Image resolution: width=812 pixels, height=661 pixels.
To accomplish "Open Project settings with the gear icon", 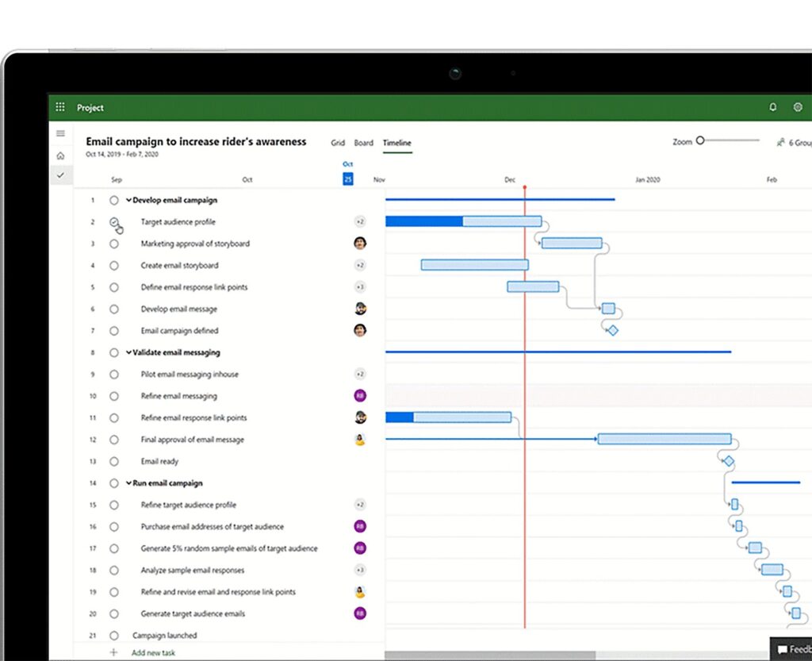I will [798, 106].
